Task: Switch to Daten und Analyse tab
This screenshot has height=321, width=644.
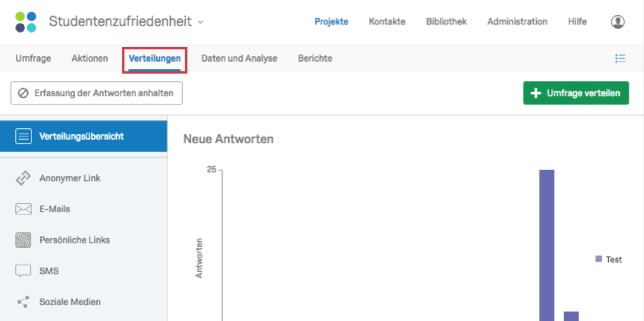Action: tap(239, 59)
